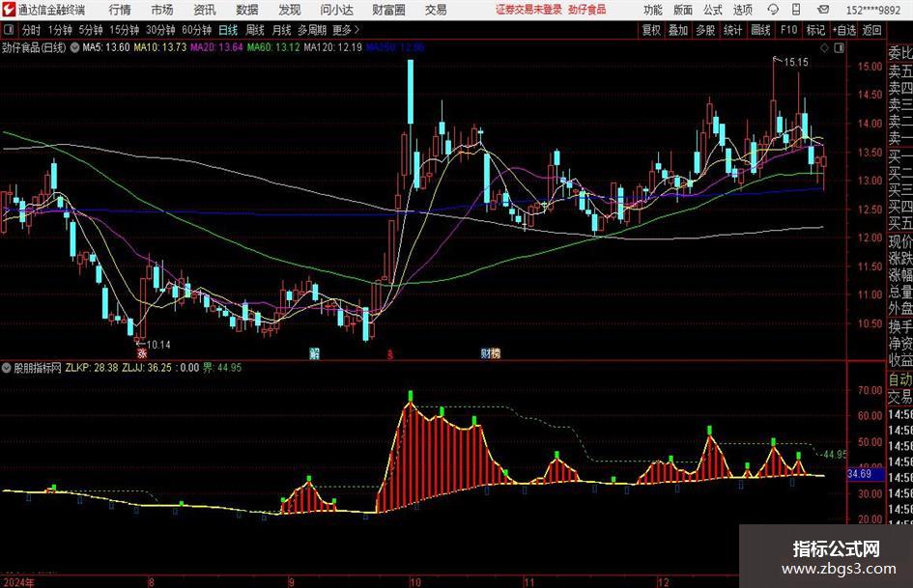Click the 多股 multi-stock button
The image size is (913, 588).
(705, 30)
